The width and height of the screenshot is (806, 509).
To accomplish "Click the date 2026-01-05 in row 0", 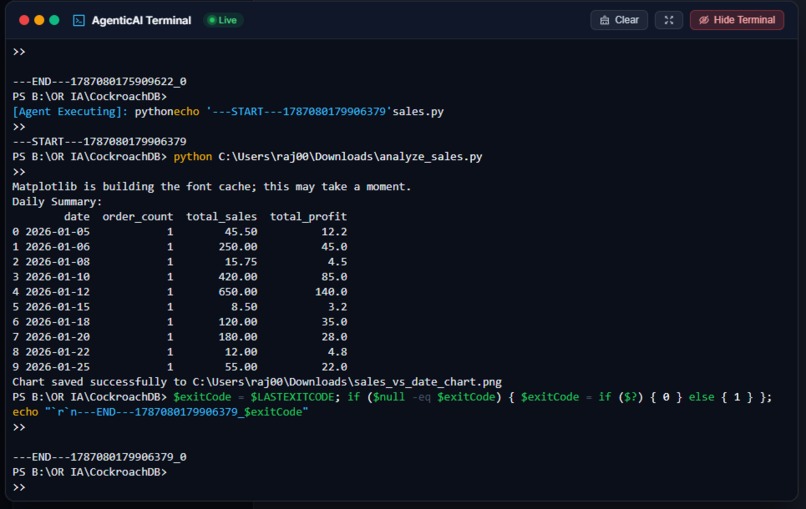I will point(58,231).
